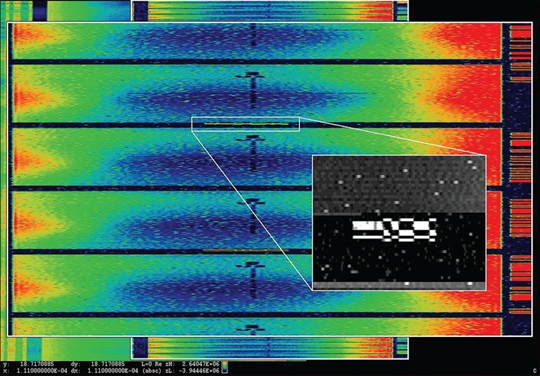The image size is (540, 376).
Task: Click the cross marker in the bottom band
Action: point(253,329)
